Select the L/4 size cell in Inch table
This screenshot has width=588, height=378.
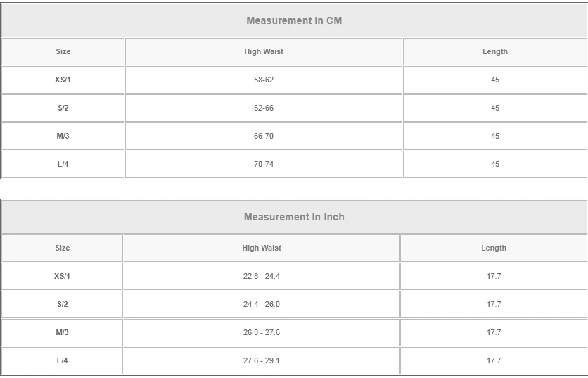(x=63, y=360)
